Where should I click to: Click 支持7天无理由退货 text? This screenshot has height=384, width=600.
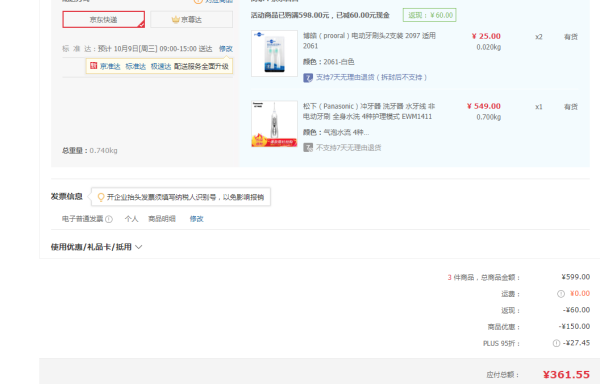pos(371,77)
